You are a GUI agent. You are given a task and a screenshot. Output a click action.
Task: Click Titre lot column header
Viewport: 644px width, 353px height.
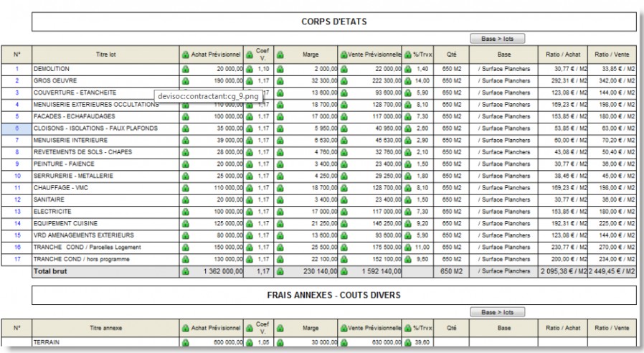click(105, 55)
